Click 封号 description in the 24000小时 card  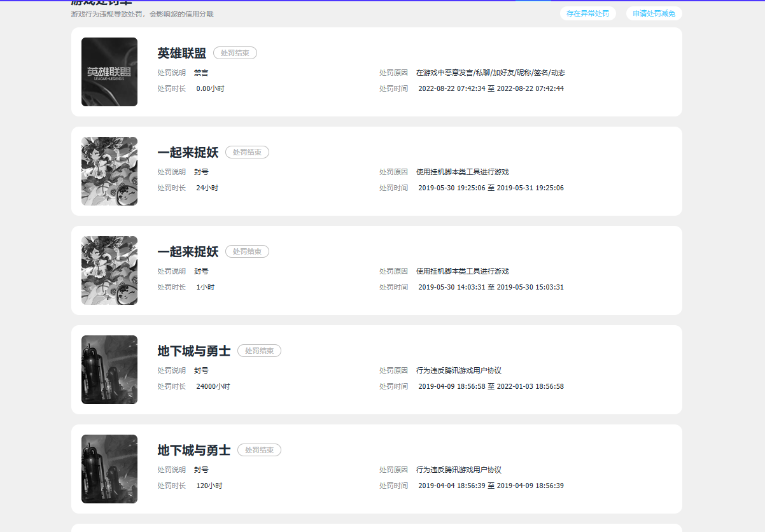tap(201, 370)
